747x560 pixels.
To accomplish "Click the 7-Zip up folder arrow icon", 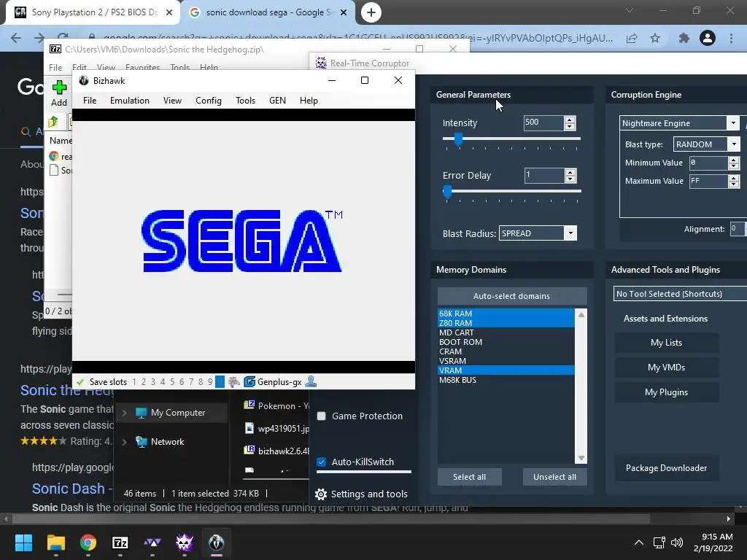I will pyautogui.click(x=53, y=122).
